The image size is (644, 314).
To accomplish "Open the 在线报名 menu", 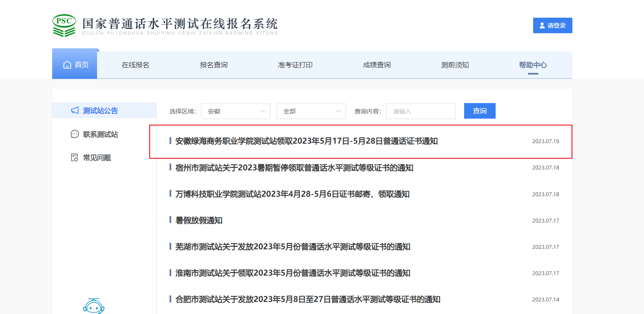I will pyautogui.click(x=135, y=65).
